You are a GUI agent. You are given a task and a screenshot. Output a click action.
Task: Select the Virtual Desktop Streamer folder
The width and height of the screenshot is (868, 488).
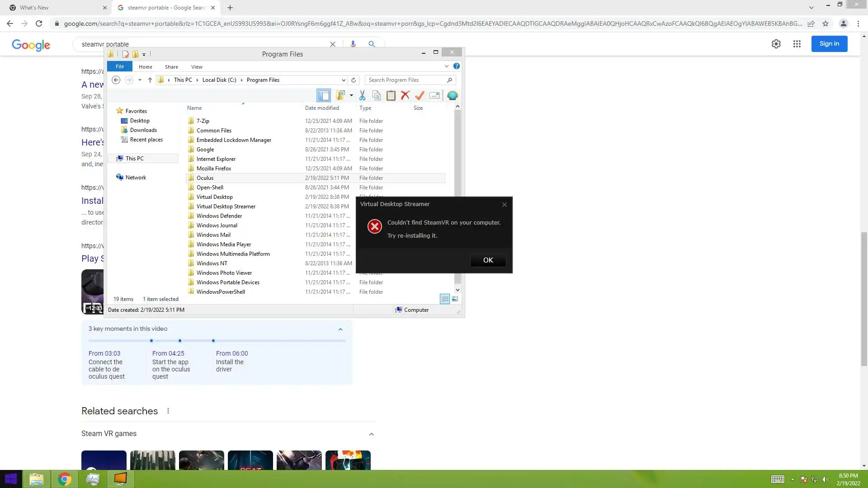pyautogui.click(x=226, y=206)
